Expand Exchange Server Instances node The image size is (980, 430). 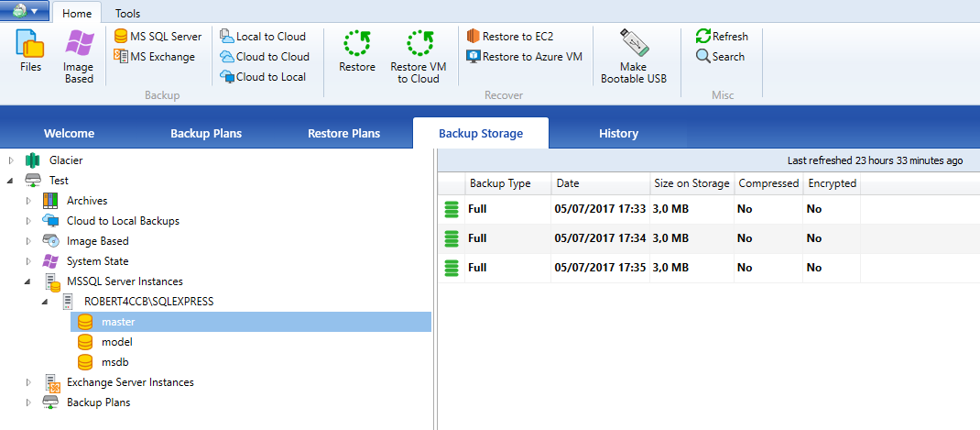[28, 381]
